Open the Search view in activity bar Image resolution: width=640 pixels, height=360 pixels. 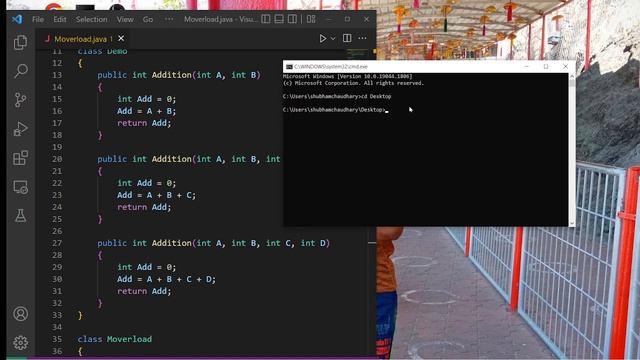coord(20,71)
